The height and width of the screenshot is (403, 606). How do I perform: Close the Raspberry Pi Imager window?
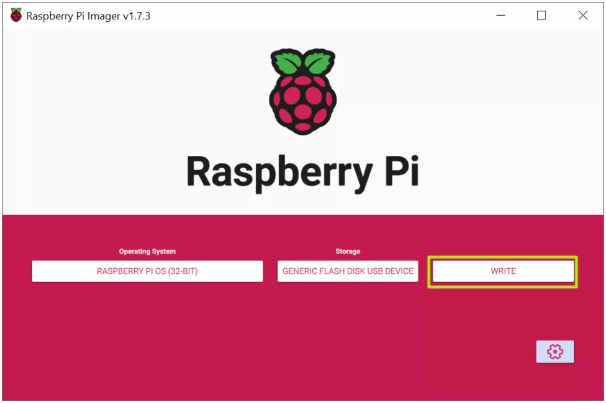click(x=583, y=15)
